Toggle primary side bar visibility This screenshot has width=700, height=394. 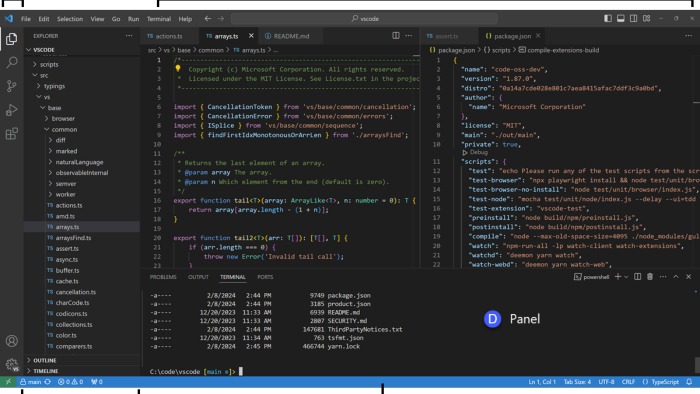pos(608,18)
